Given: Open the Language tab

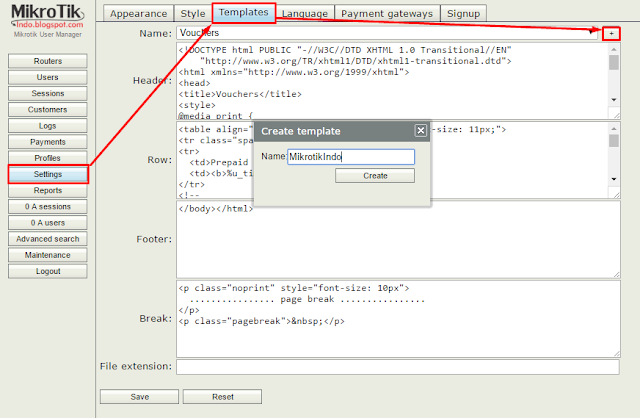Looking at the screenshot, I should 305,13.
